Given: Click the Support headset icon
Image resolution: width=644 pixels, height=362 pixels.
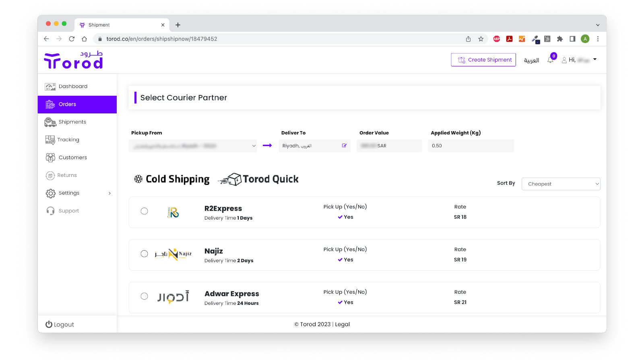Looking at the screenshot, I should 50,211.
